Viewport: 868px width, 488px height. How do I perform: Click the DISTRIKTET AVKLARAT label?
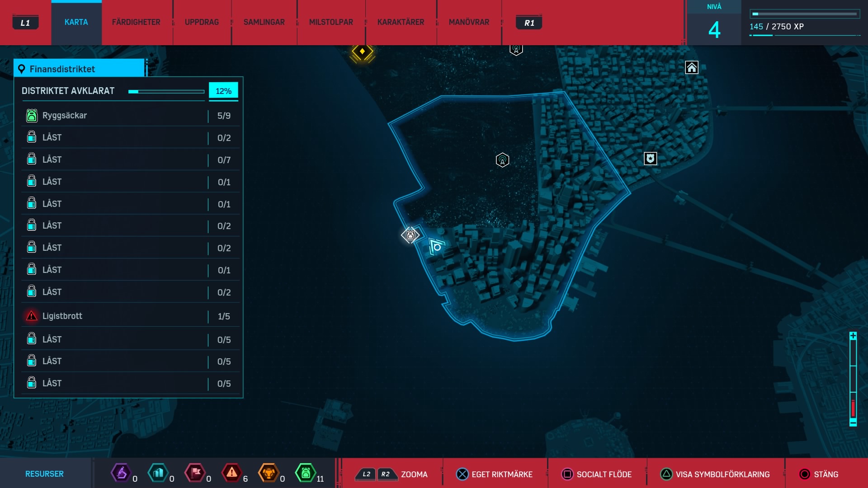tap(68, 91)
